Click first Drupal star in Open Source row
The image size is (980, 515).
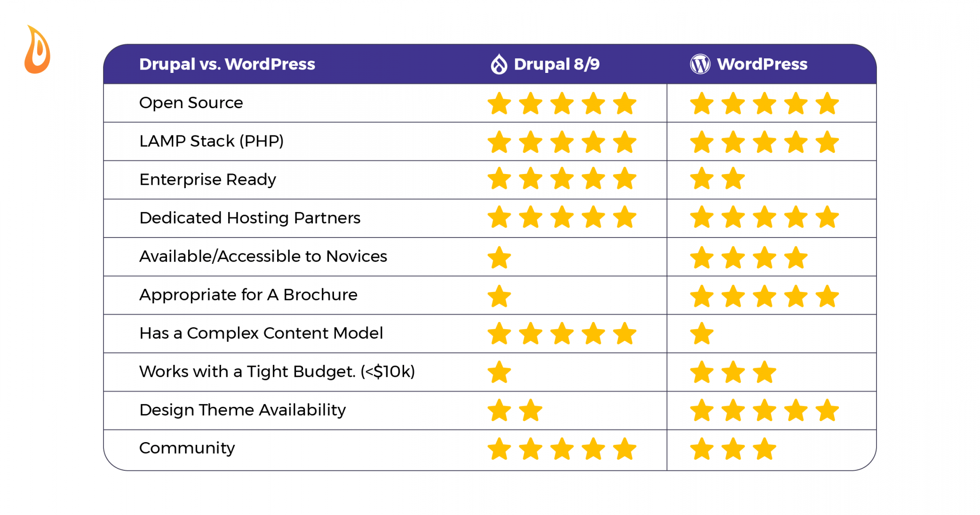tap(499, 103)
